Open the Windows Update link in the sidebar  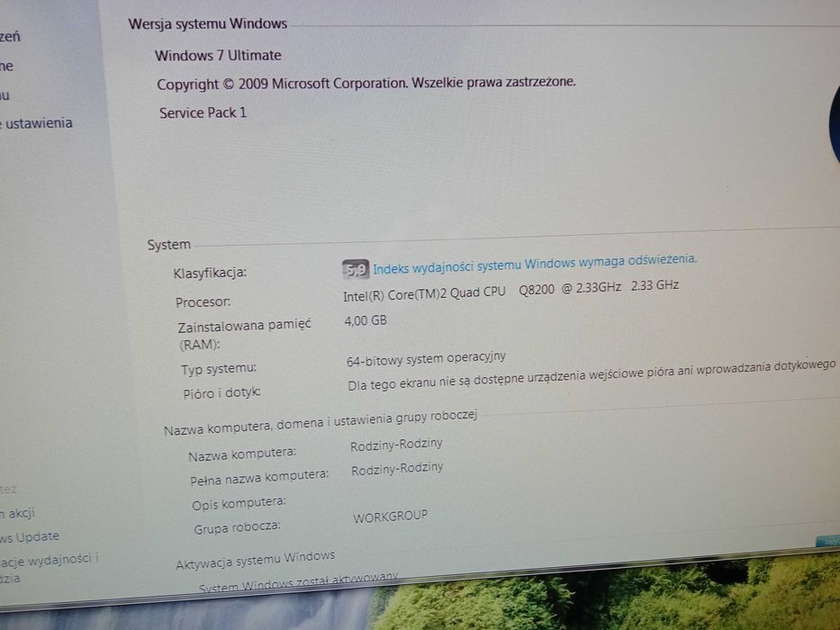30,536
